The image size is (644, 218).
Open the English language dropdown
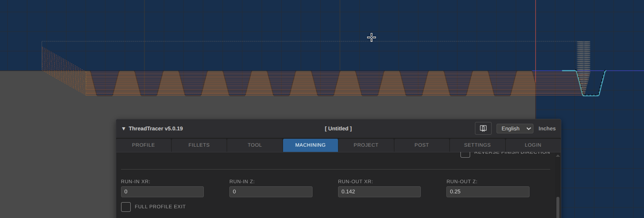[x=515, y=129]
